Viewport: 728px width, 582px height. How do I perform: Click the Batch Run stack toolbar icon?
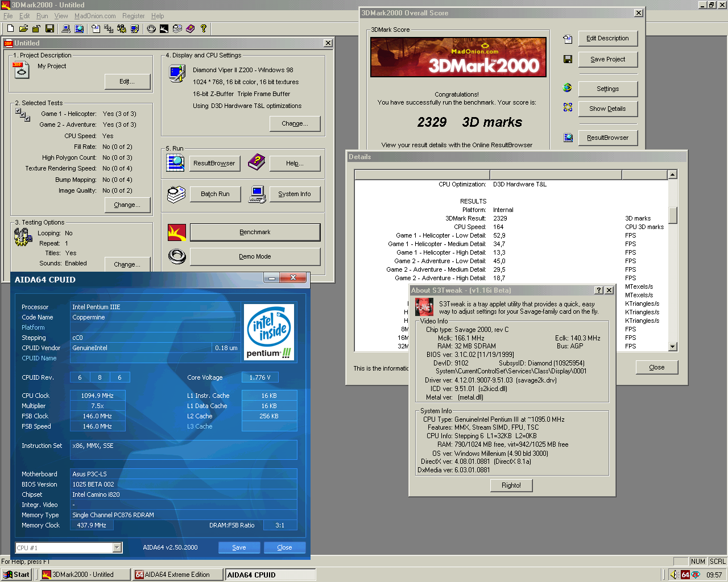coord(177,28)
